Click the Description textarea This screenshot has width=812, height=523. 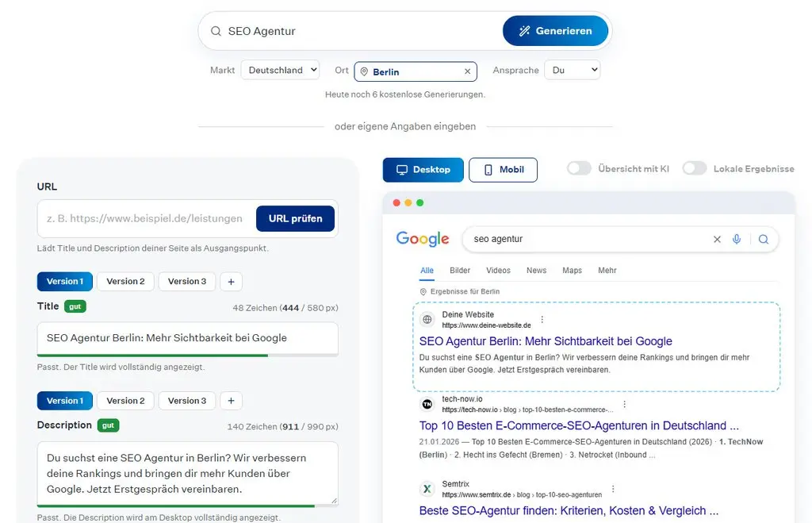point(187,473)
